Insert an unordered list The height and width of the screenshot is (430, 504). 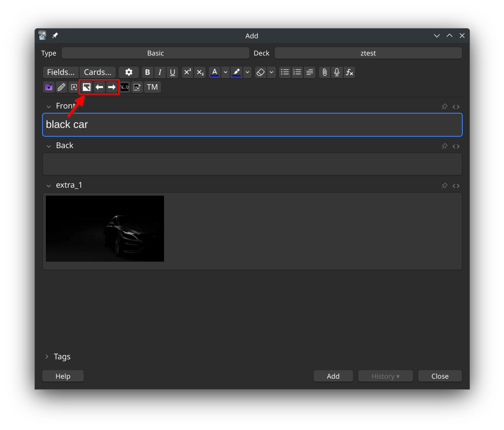pos(285,72)
